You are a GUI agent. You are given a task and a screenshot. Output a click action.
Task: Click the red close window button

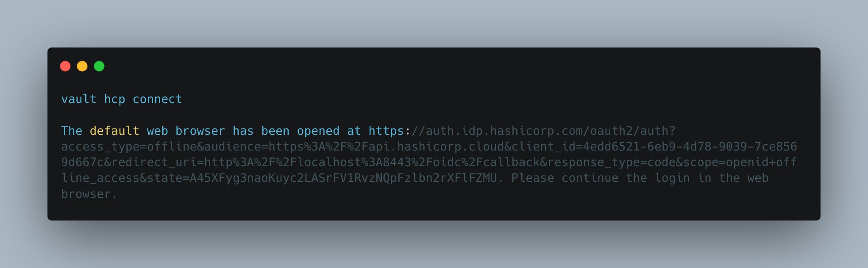(x=65, y=66)
